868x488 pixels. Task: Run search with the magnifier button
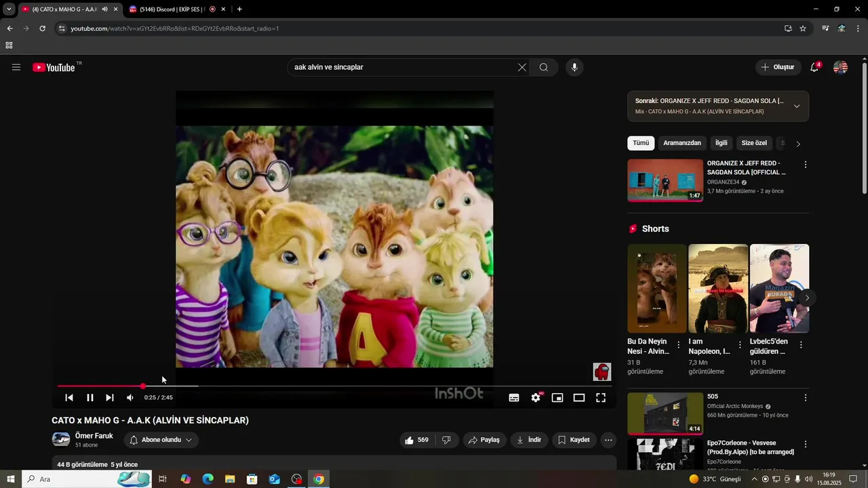coord(544,67)
